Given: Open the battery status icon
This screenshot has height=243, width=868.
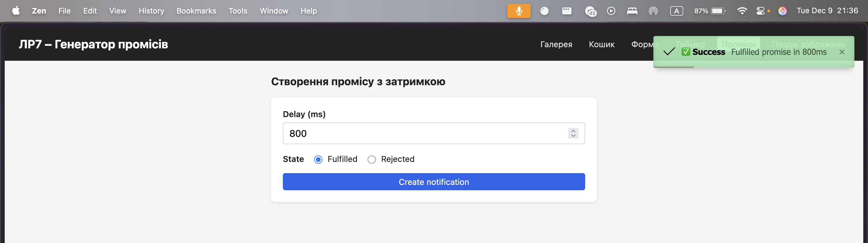Looking at the screenshot, I should (718, 11).
